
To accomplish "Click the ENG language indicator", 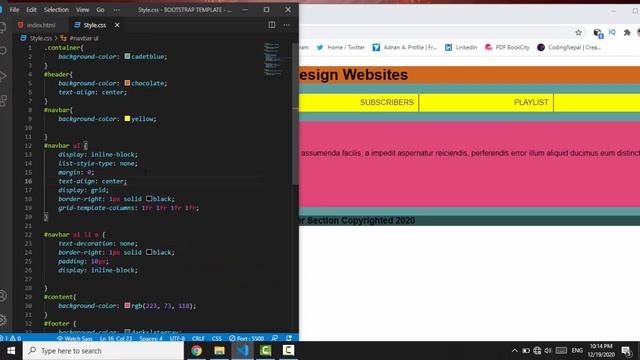I will click(x=577, y=351).
